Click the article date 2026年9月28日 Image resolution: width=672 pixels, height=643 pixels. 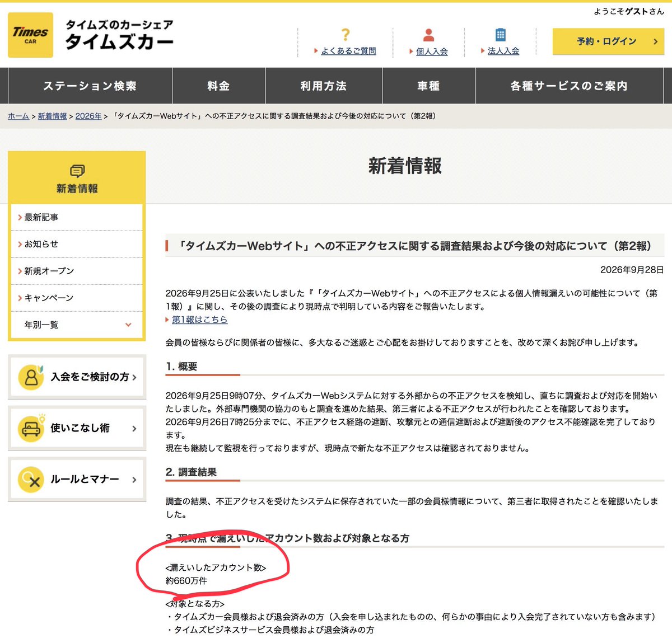[632, 270]
